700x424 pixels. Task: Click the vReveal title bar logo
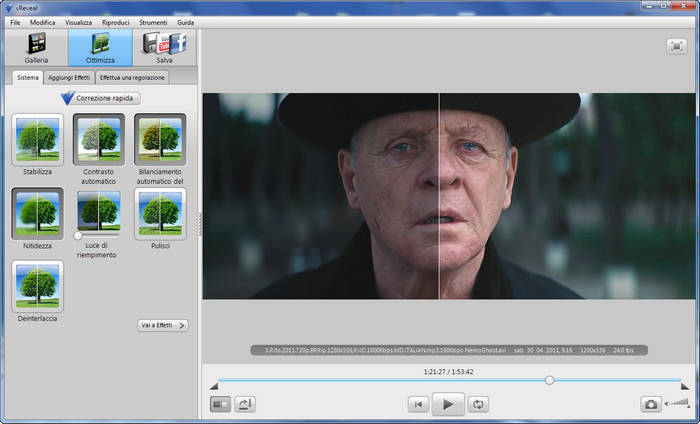(x=9, y=8)
